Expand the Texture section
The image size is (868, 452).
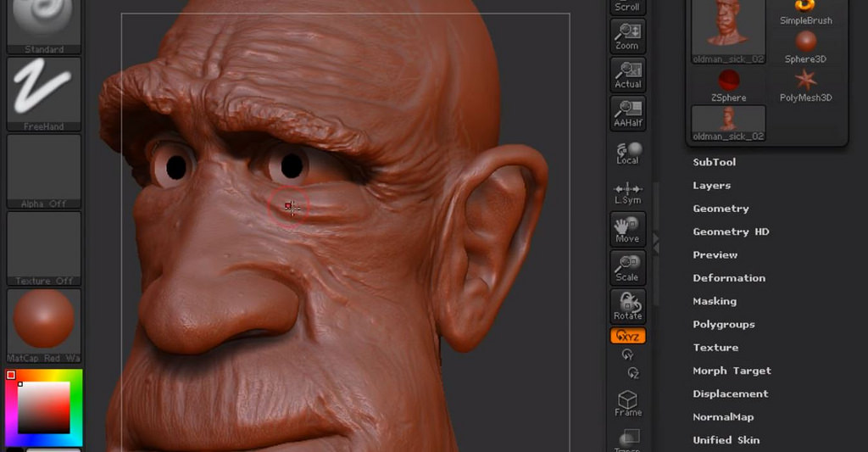(715, 348)
